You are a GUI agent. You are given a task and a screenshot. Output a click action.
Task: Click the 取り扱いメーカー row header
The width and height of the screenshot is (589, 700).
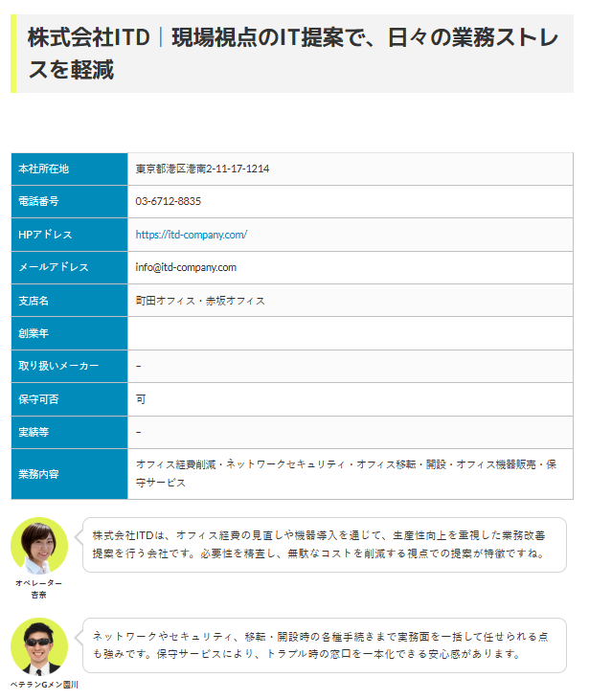[57, 366]
